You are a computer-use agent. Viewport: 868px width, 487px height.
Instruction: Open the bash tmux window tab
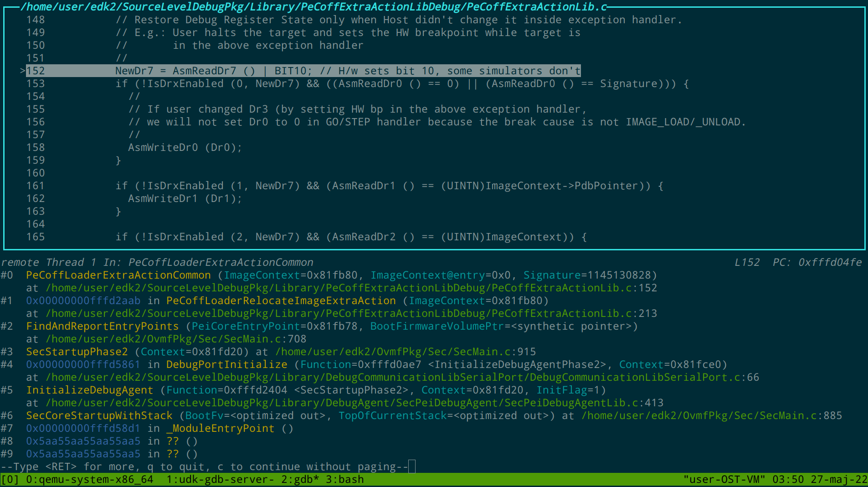(x=344, y=480)
